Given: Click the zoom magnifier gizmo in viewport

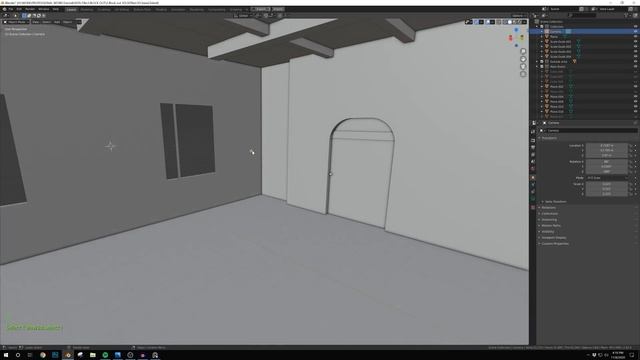Looking at the screenshot, I should point(523,51).
